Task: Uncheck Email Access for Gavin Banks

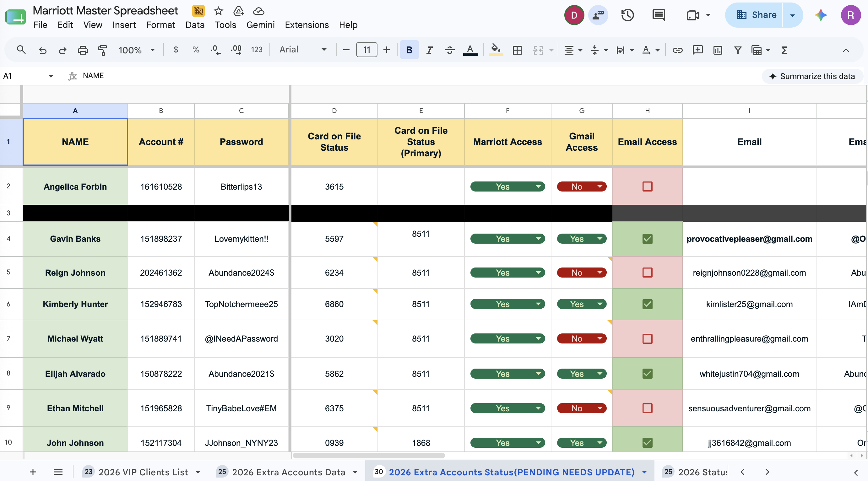Action: (647, 239)
